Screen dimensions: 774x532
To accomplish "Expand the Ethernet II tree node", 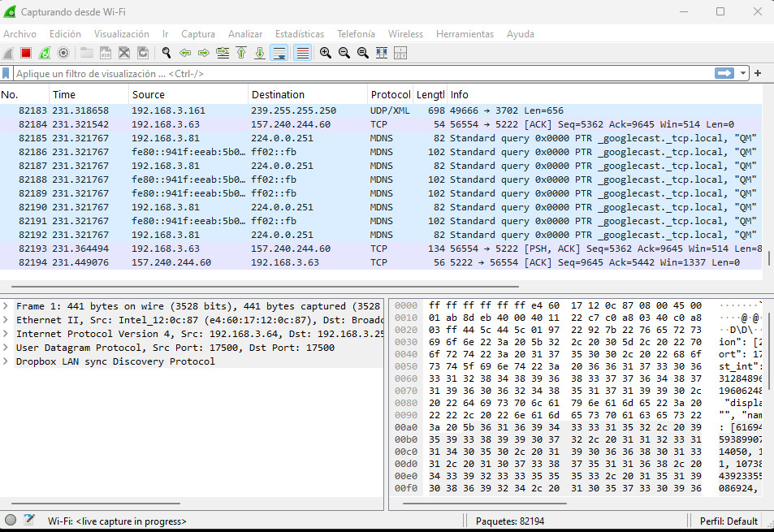I will pyautogui.click(x=6, y=320).
